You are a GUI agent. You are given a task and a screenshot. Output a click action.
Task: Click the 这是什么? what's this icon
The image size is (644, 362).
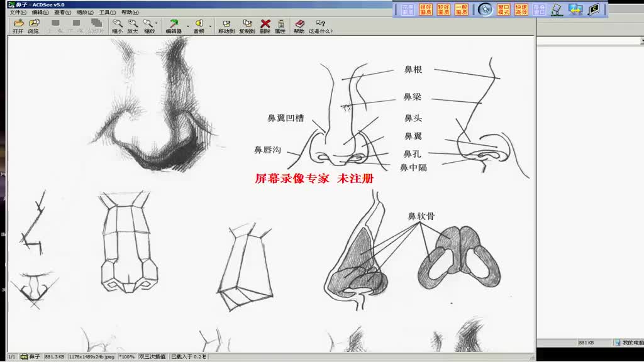pyautogui.click(x=321, y=26)
